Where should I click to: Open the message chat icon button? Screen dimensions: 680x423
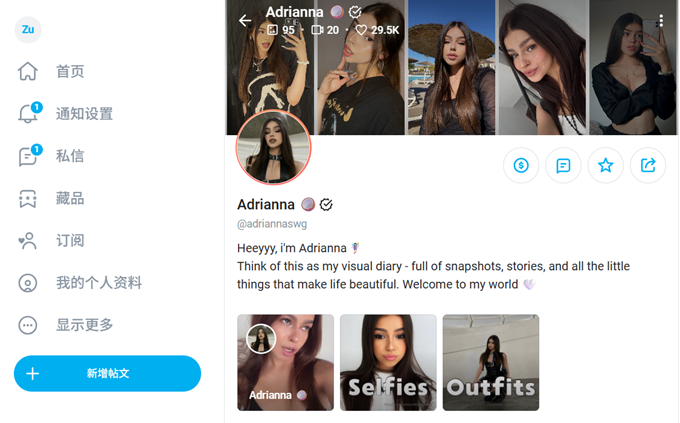coord(563,166)
